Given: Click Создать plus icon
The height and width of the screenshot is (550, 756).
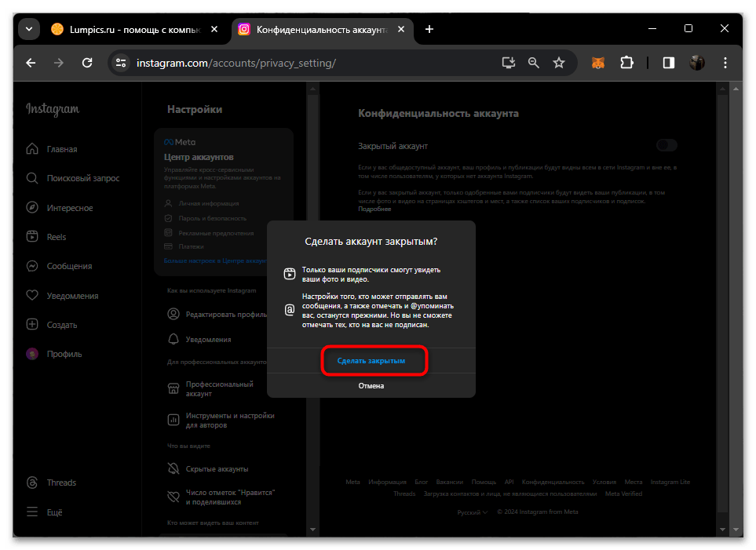Looking at the screenshot, I should tap(32, 324).
